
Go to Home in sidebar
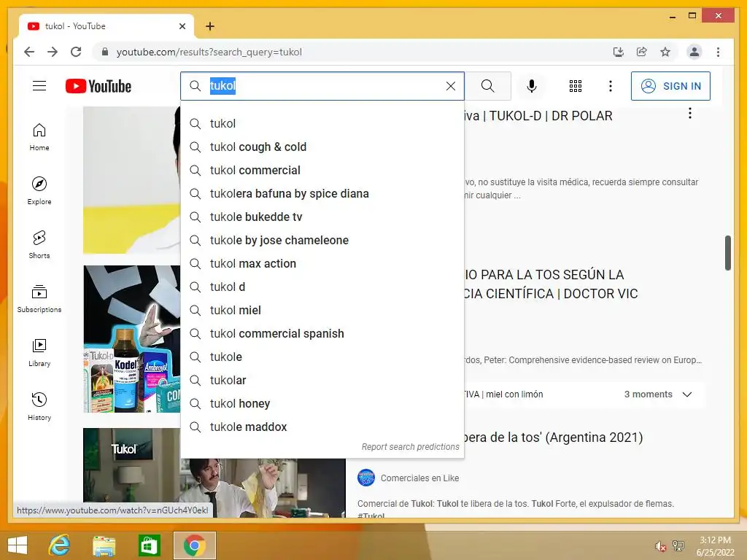point(39,137)
